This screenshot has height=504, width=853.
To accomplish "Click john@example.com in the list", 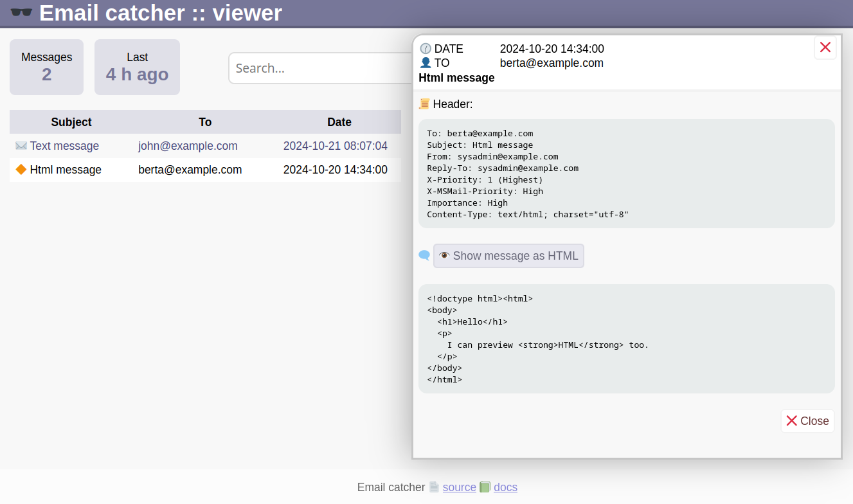I will click(x=188, y=146).
